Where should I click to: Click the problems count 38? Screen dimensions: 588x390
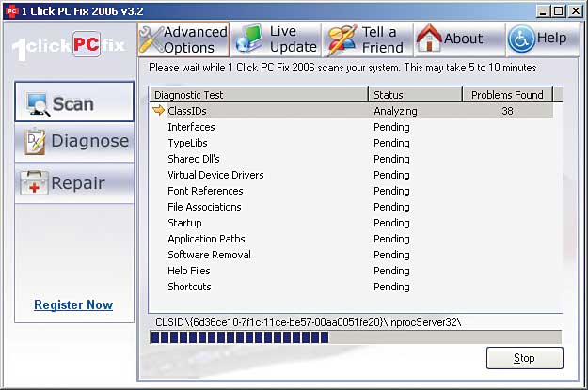[507, 111]
